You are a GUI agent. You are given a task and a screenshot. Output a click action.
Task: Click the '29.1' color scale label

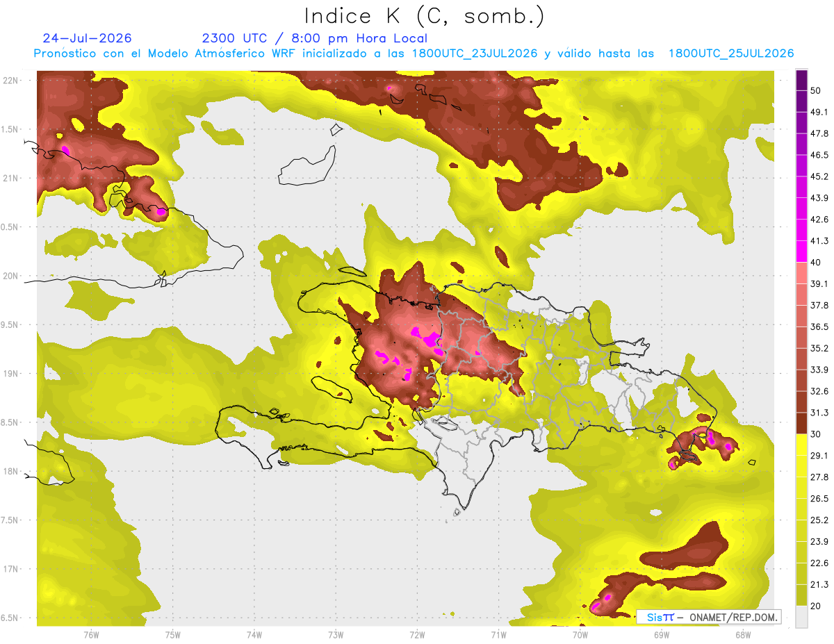click(x=819, y=456)
